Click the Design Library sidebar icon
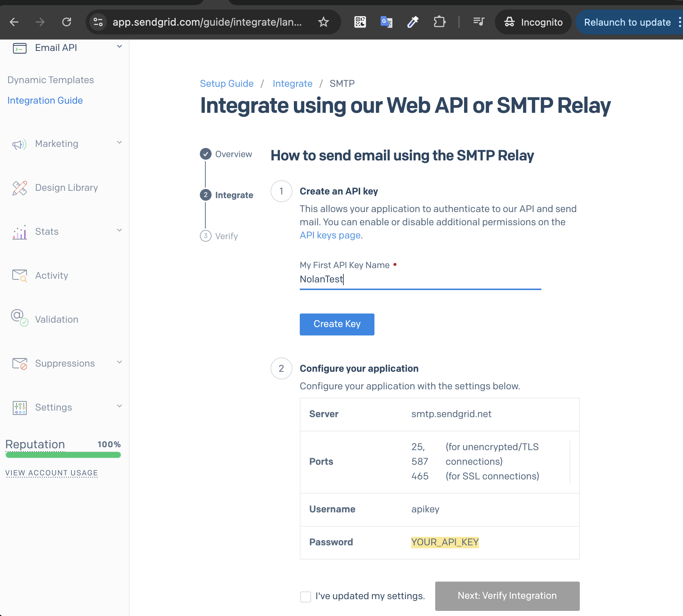The width and height of the screenshot is (683, 616). coord(19,188)
